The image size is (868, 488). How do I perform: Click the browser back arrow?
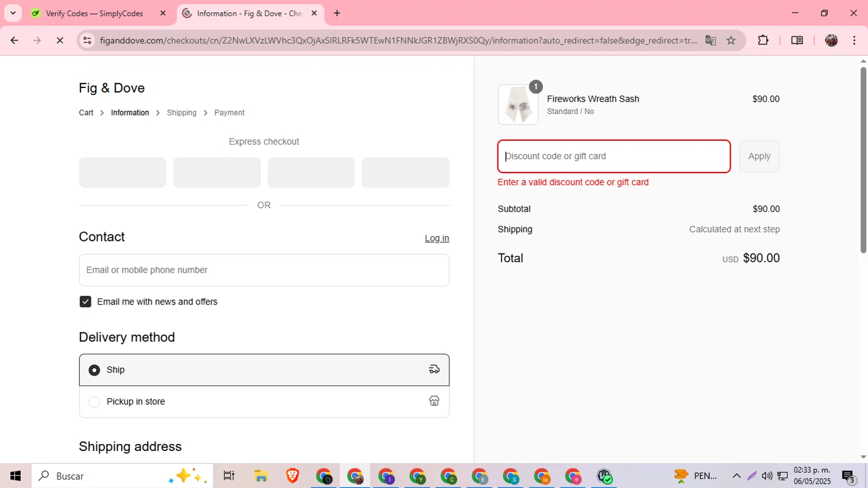[x=14, y=41]
